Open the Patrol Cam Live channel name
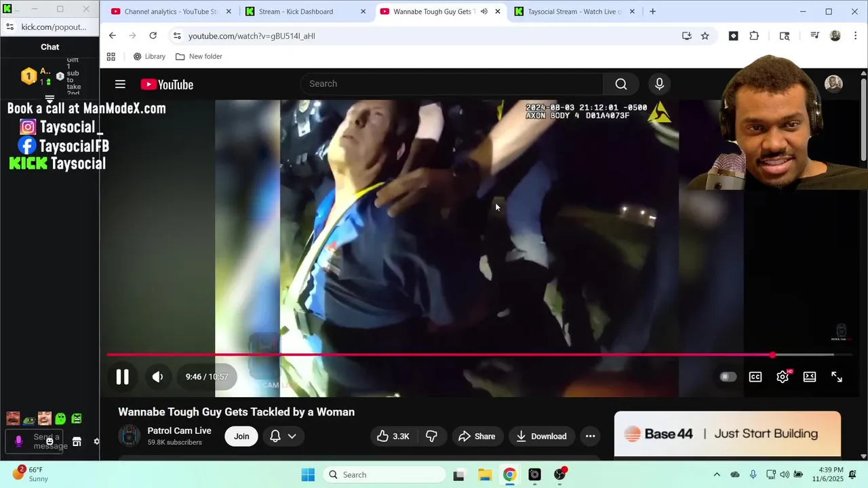 tap(179, 430)
